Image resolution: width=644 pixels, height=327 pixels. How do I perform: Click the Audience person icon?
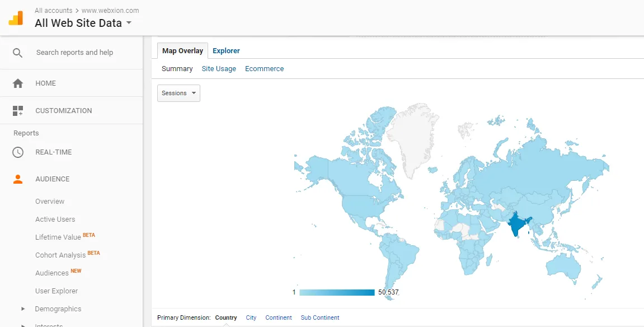tap(18, 179)
